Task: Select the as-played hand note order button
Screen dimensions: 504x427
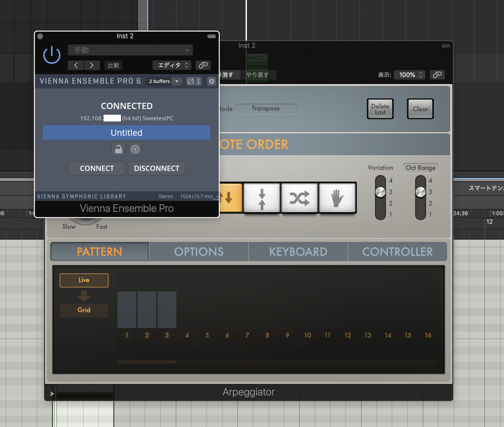Action: coord(337,198)
